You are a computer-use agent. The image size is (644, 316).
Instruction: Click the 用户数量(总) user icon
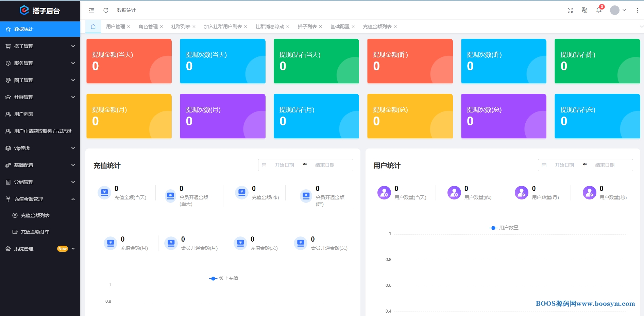point(590,193)
